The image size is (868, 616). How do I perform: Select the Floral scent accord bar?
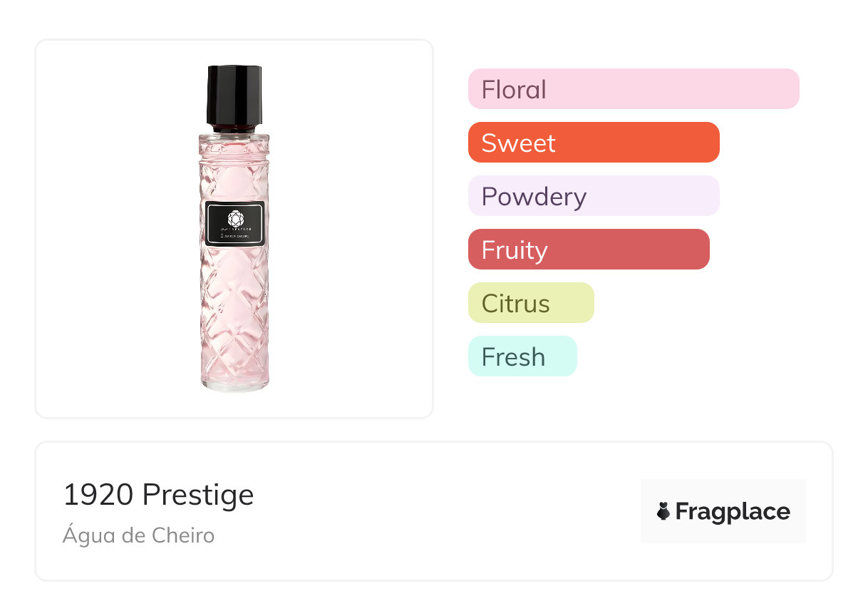634,89
